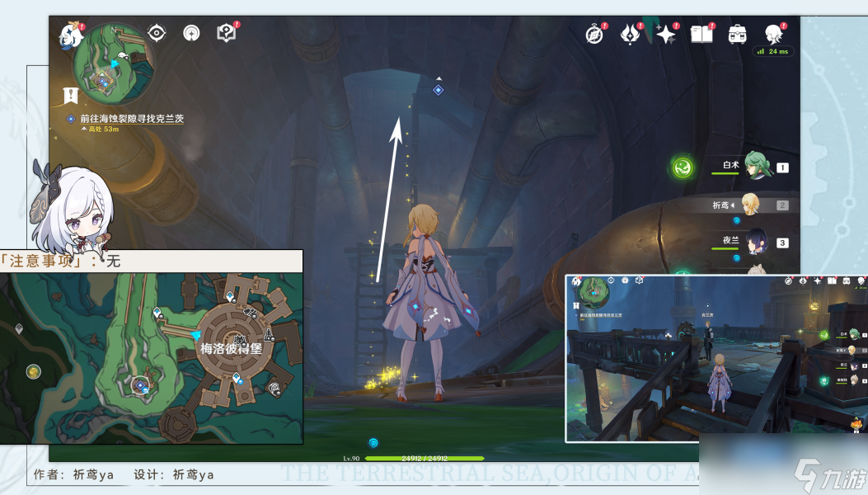This screenshot has height=495, width=868.
Task: Select the cyan player arrow on inset map
Action: pos(196,335)
